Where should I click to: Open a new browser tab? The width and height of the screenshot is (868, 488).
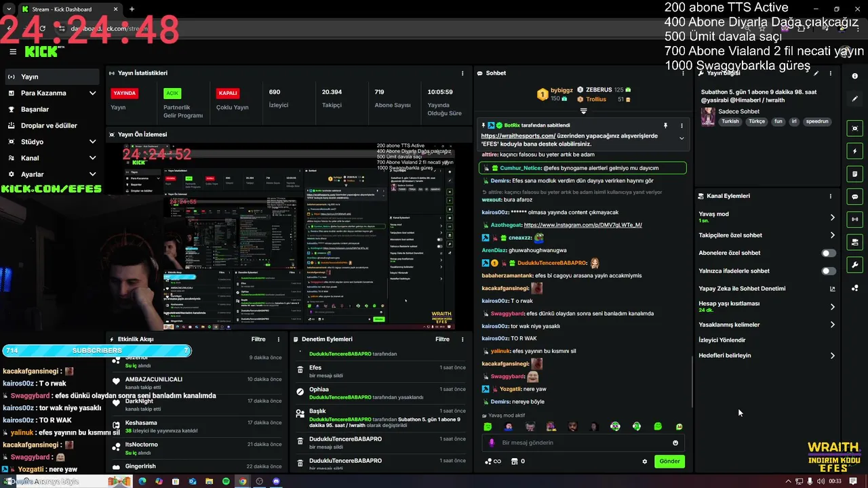point(132,9)
